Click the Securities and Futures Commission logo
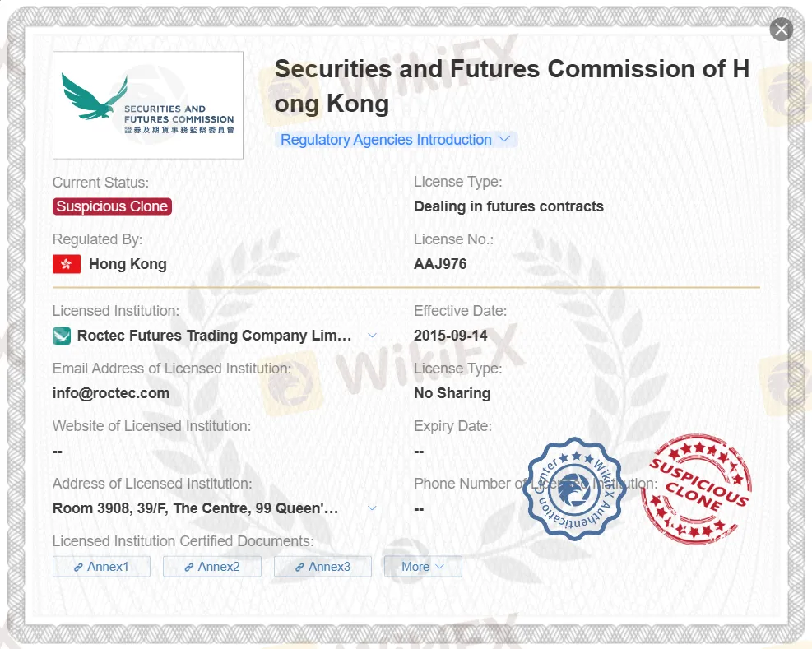The height and width of the screenshot is (649, 812). pos(148,105)
